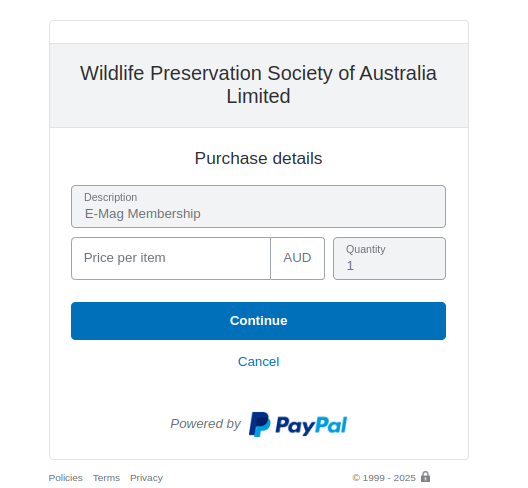Click the © 1999 - 2025 copyright text
The width and height of the screenshot is (528, 488).
tap(384, 478)
